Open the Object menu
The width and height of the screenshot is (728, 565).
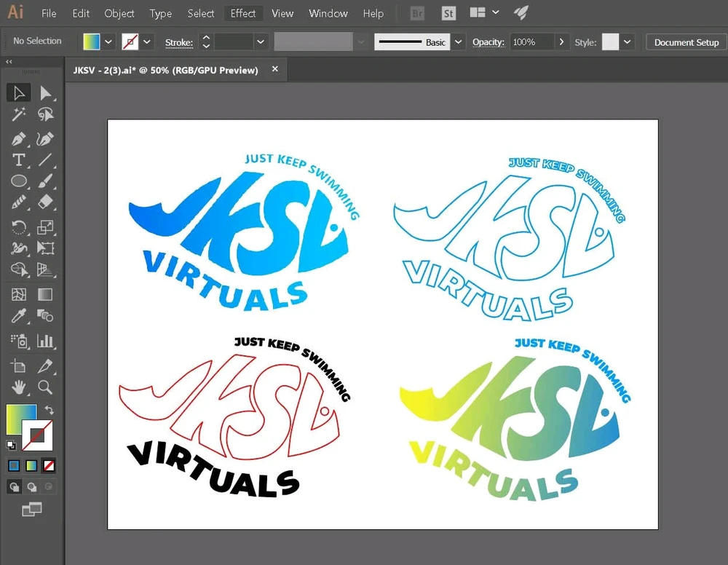point(119,13)
